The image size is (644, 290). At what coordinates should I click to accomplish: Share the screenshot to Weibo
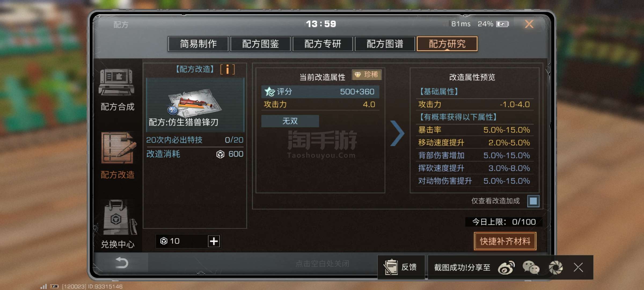point(506,267)
